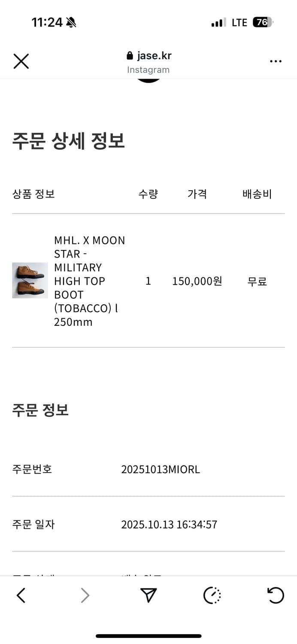Open the three-dot more options menu
This screenshot has height=644, width=297.
(x=276, y=61)
